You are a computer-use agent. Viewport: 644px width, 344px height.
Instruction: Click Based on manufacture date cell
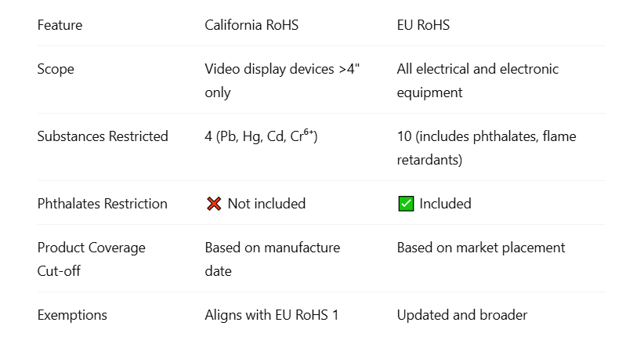272,259
